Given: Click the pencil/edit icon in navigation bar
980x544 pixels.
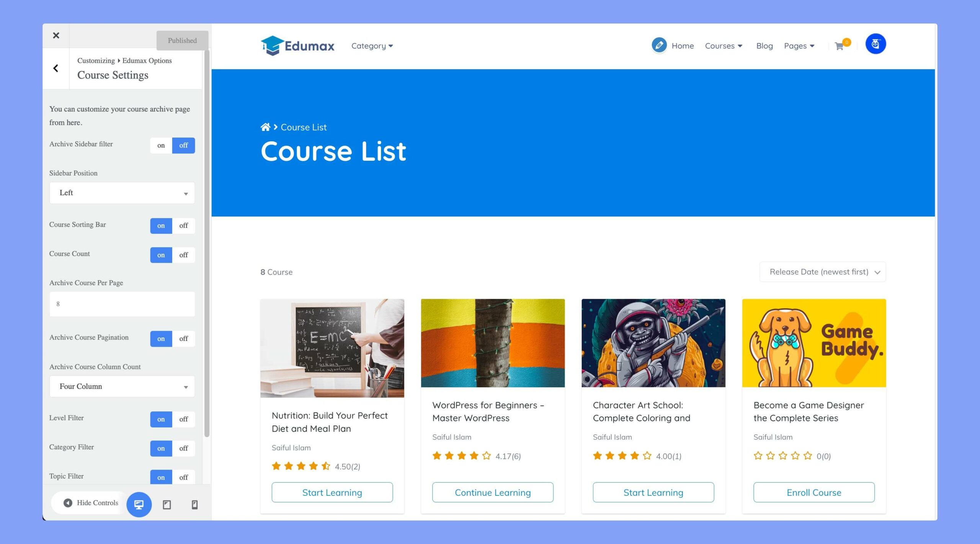Looking at the screenshot, I should pos(659,45).
